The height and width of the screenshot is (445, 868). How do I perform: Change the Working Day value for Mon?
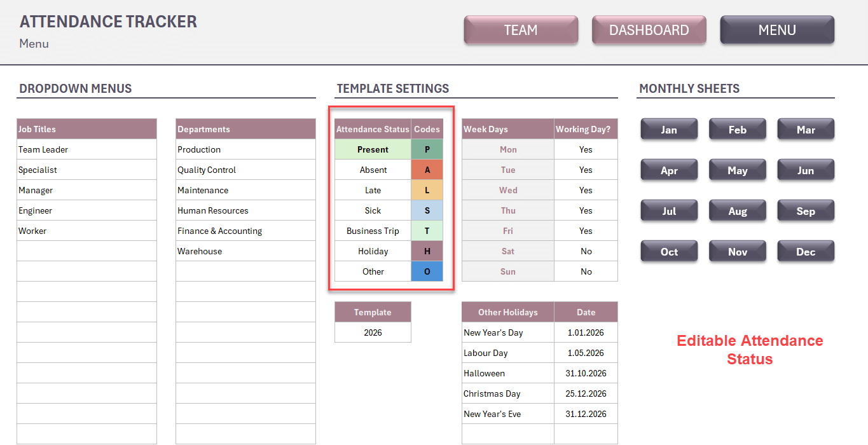[586, 149]
